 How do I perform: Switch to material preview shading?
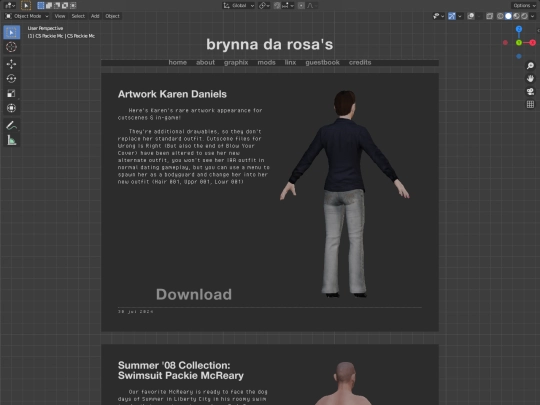coord(516,16)
